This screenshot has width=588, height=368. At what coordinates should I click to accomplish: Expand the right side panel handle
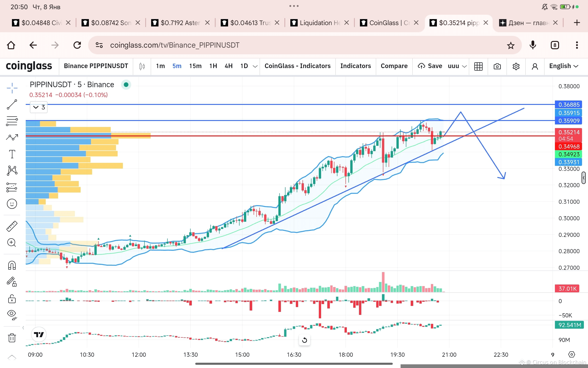point(584,178)
